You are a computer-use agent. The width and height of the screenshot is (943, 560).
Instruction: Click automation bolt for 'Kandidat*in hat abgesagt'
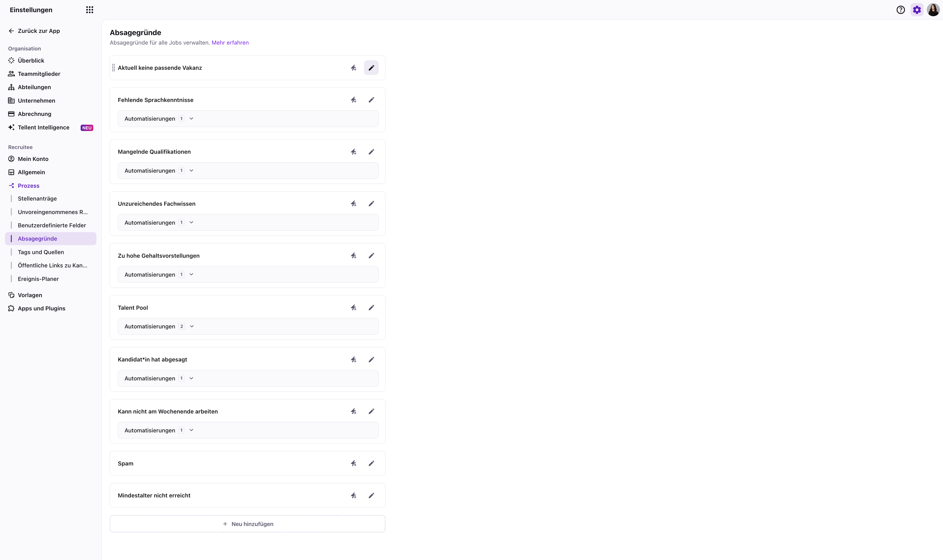tap(353, 360)
